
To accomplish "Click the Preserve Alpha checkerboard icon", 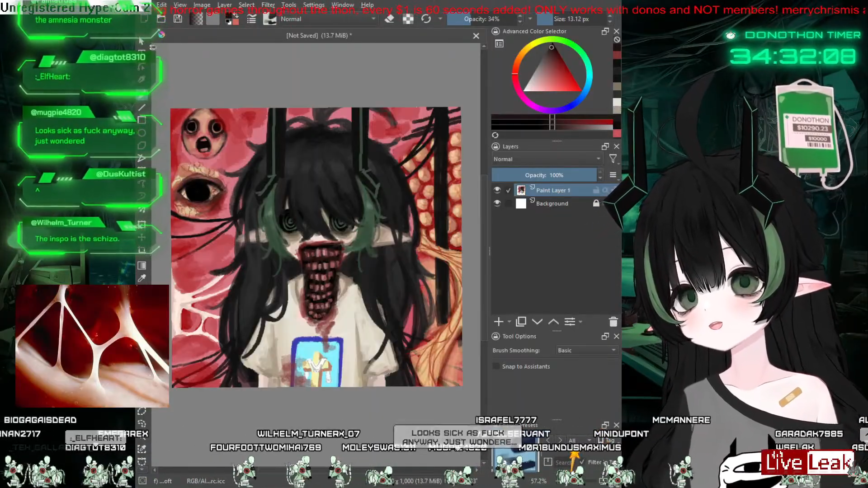I will click(x=408, y=19).
